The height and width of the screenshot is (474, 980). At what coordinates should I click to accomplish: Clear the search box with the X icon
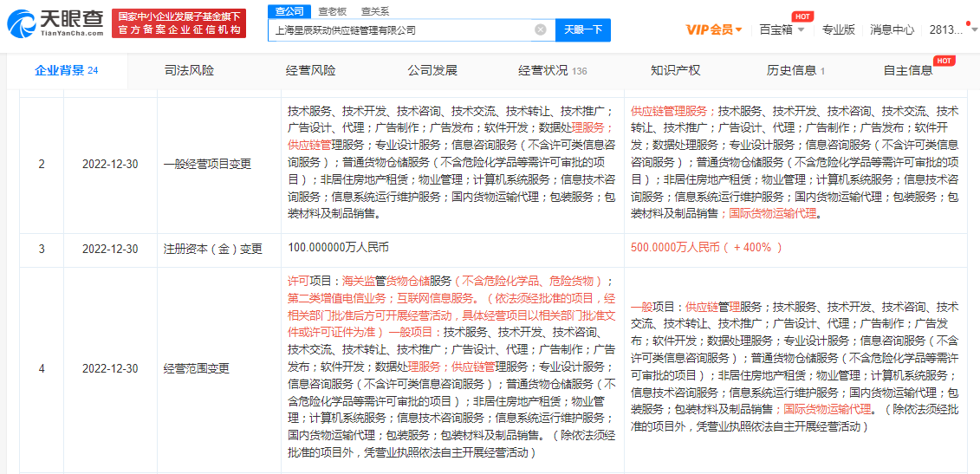coord(540,29)
